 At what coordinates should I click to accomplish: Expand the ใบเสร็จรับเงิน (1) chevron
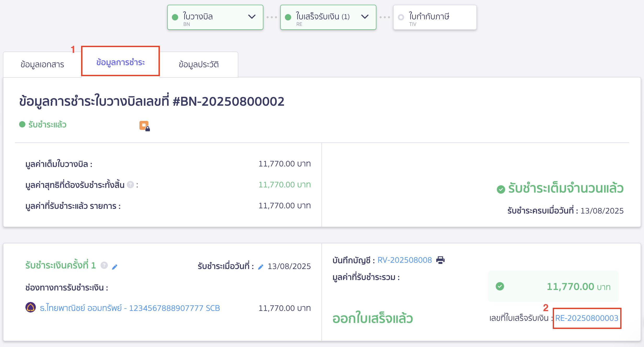[365, 17]
